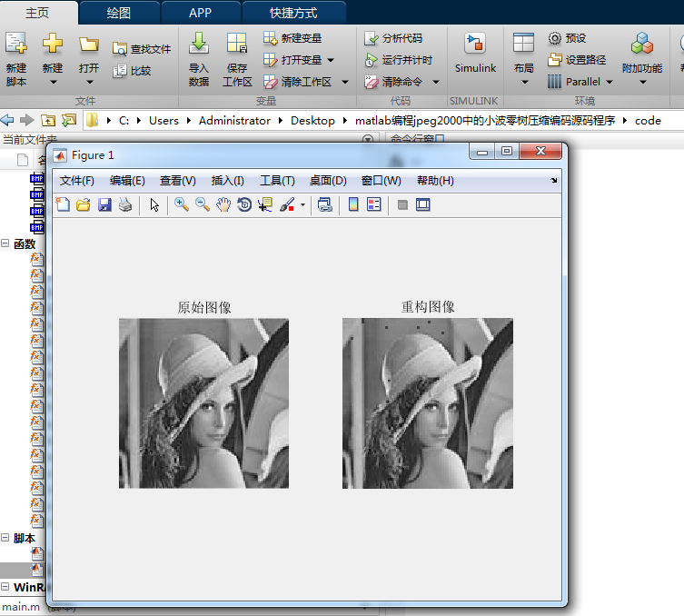Open Help (帮助) menu in Figure 1
Image resolution: width=684 pixels, height=616 pixels.
coord(435,180)
